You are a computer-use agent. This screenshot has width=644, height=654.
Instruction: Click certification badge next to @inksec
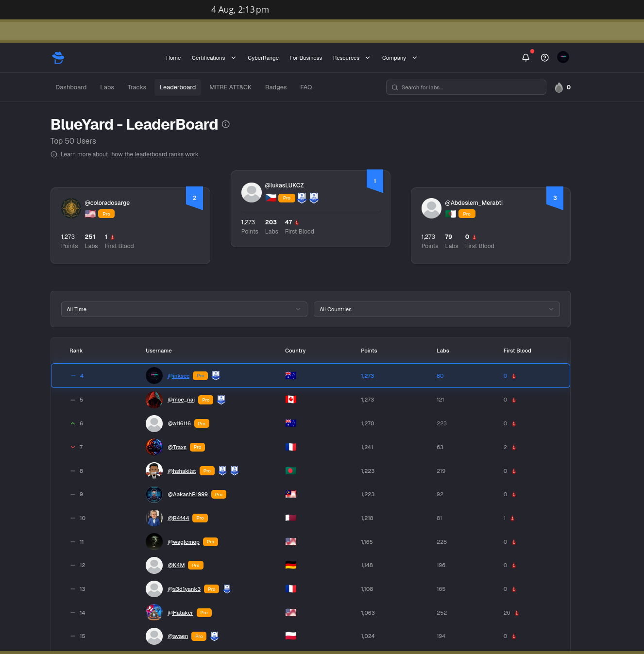pyautogui.click(x=216, y=375)
